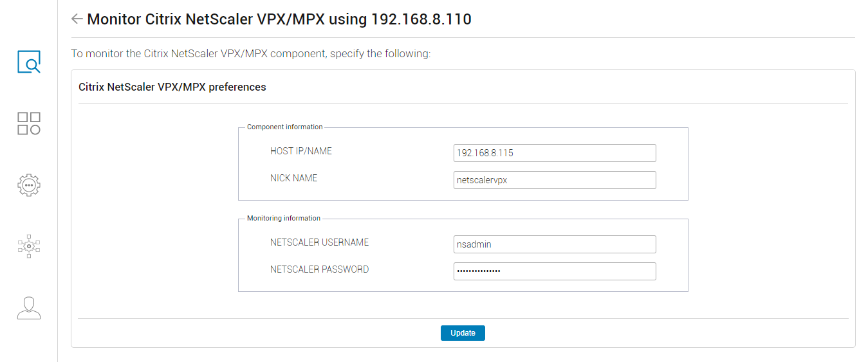Open the gear configuration icon in sidebar
This screenshot has width=868, height=362.
pyautogui.click(x=29, y=185)
